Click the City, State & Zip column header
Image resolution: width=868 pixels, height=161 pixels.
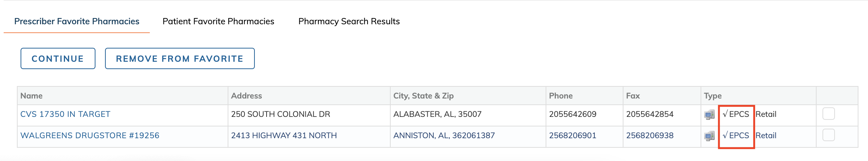tap(423, 96)
